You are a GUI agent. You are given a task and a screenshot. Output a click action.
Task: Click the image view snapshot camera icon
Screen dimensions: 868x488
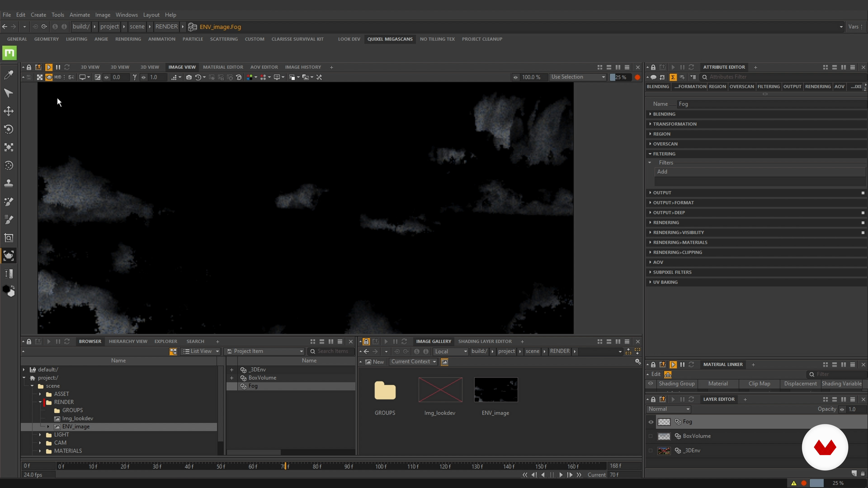[189, 77]
